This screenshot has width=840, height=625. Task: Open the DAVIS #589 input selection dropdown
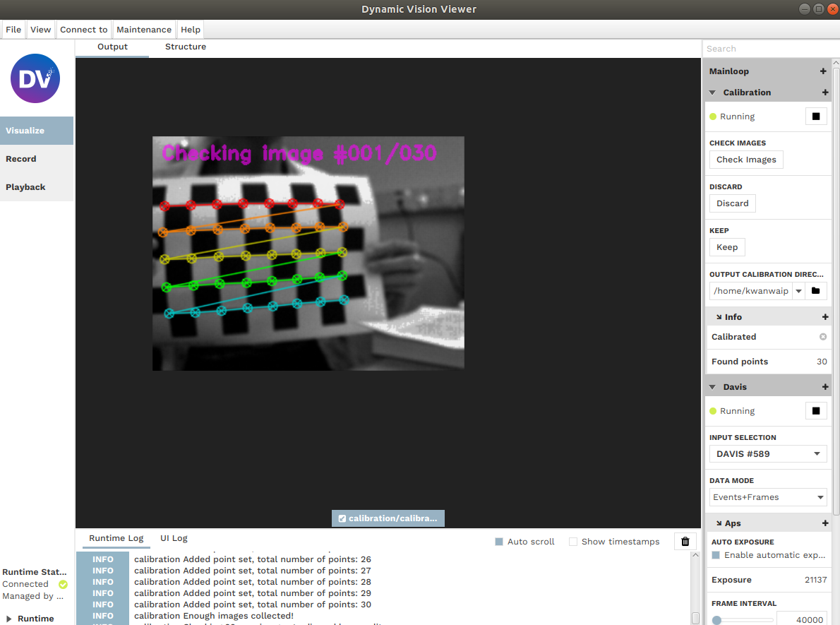tap(768, 453)
